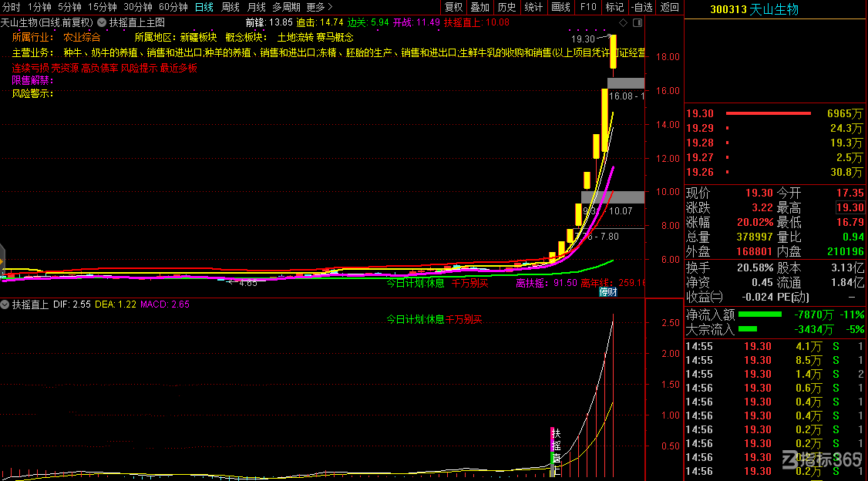The width and height of the screenshot is (868, 481).
Task: Select the 日线 daily chart tab
Action: pyautogui.click(x=204, y=7)
